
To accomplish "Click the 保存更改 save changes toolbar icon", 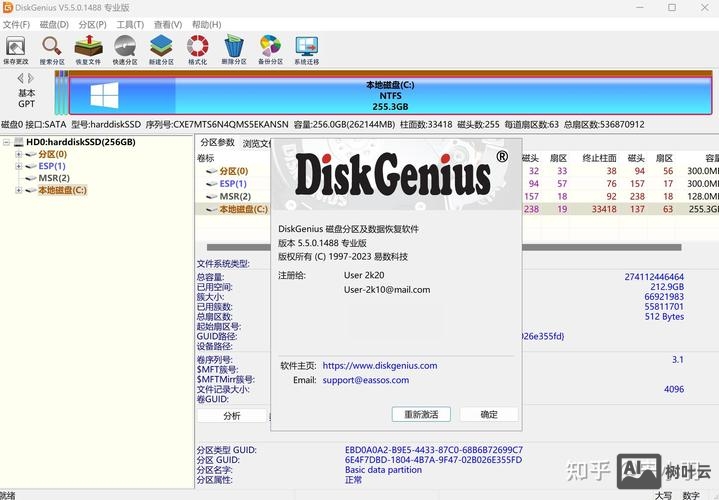I will click(x=16, y=50).
